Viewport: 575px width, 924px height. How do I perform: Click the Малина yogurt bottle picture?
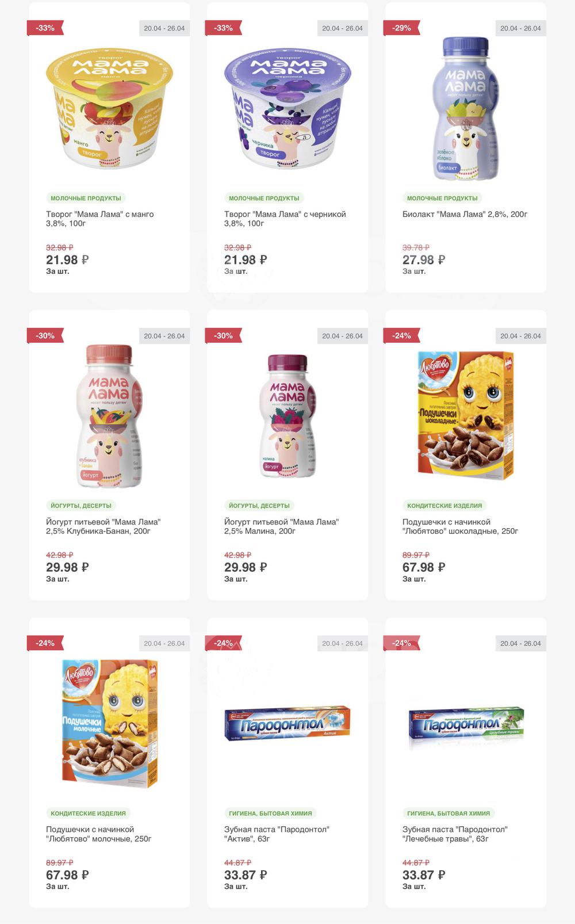coord(287,415)
